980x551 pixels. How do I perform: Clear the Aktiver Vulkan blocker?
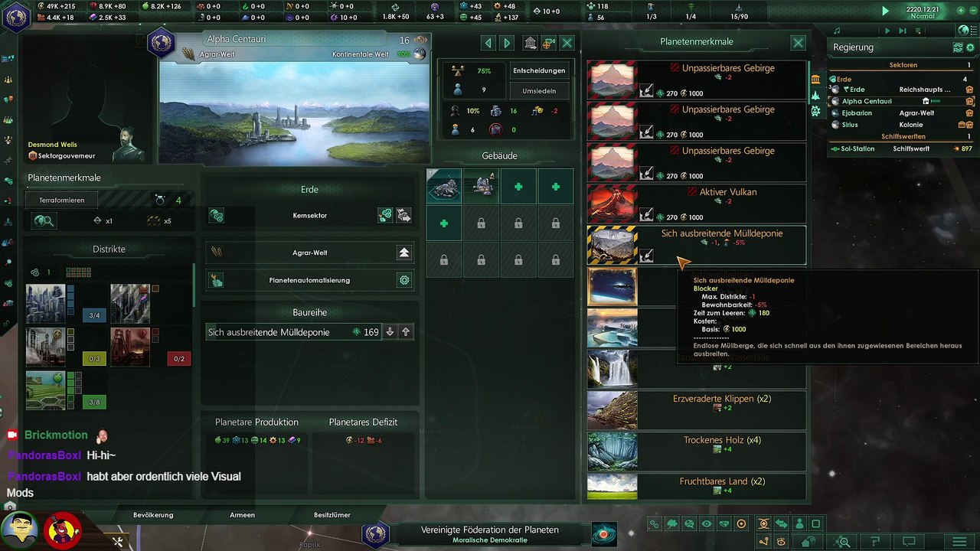pyautogui.click(x=647, y=215)
